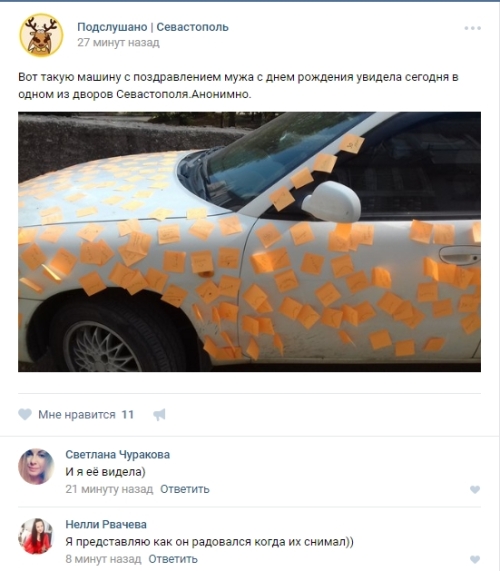Like Нелли Рвачева's comment with the heart
Image resolution: width=500 pixels, height=571 pixels.
pyautogui.click(x=475, y=559)
